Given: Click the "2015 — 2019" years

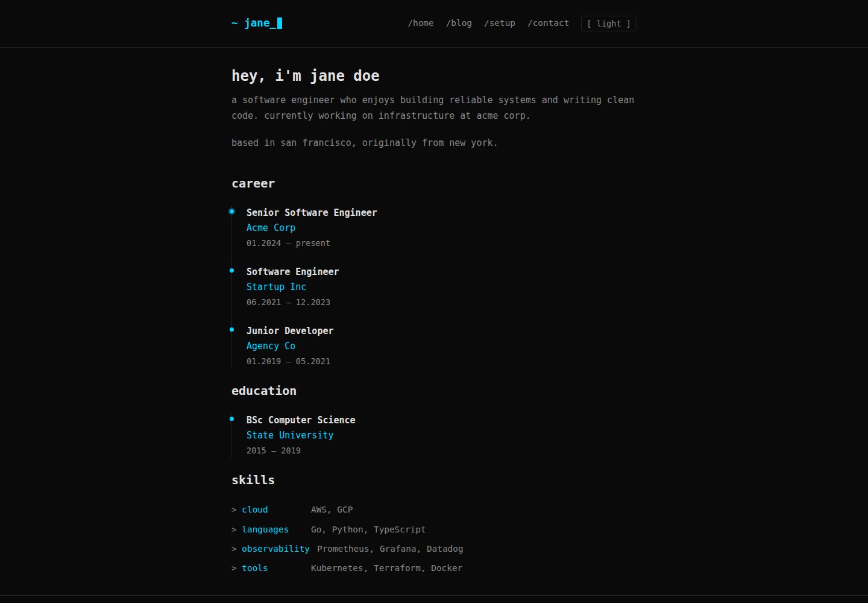Looking at the screenshot, I should point(274,451).
